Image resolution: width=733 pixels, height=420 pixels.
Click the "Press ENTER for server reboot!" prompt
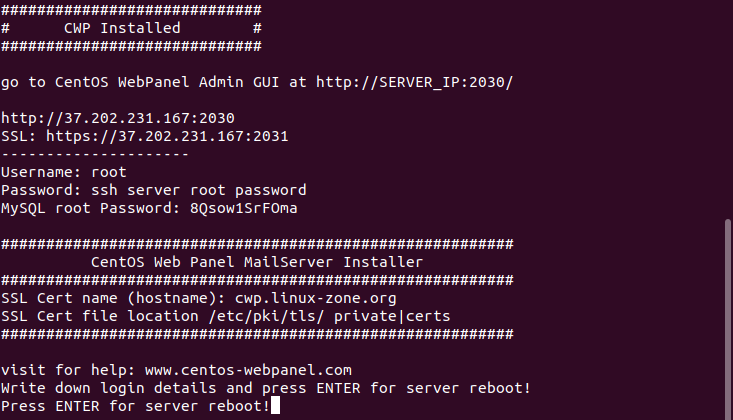[x=135, y=406]
